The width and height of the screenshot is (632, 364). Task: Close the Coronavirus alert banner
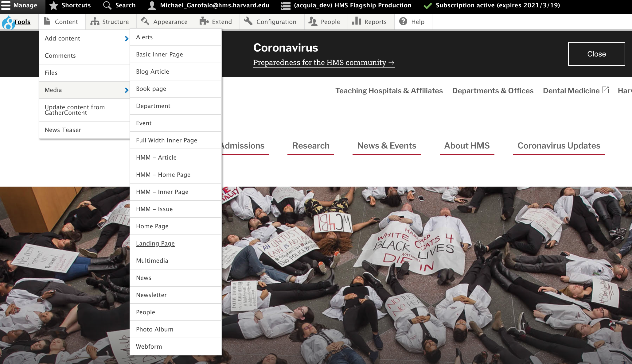pyautogui.click(x=596, y=54)
